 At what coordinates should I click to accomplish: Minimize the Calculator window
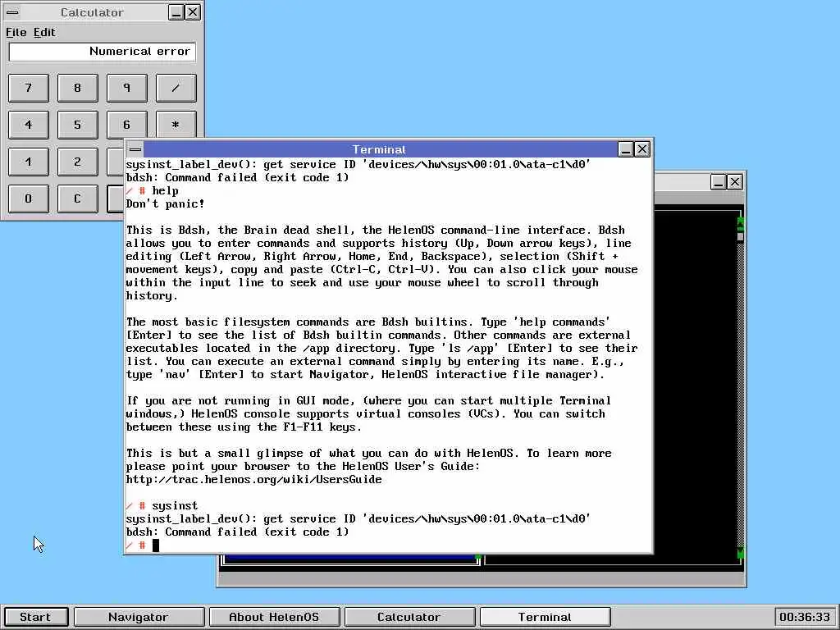tap(176, 12)
